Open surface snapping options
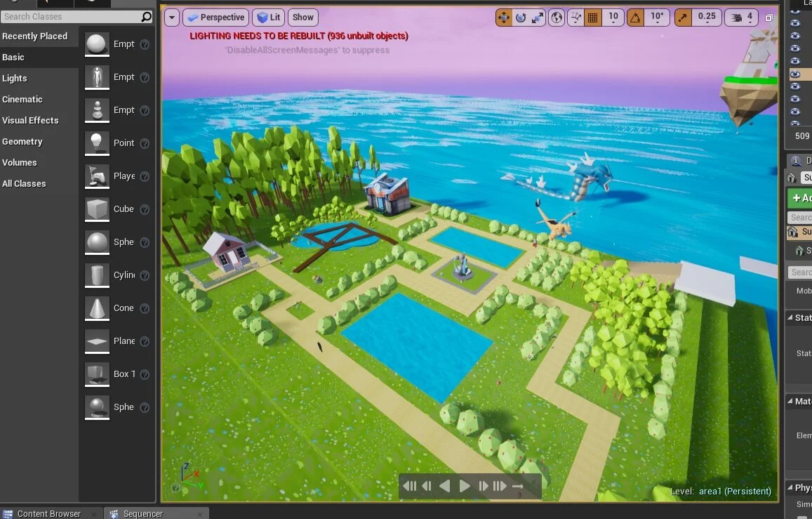The image size is (812, 519). point(575,18)
